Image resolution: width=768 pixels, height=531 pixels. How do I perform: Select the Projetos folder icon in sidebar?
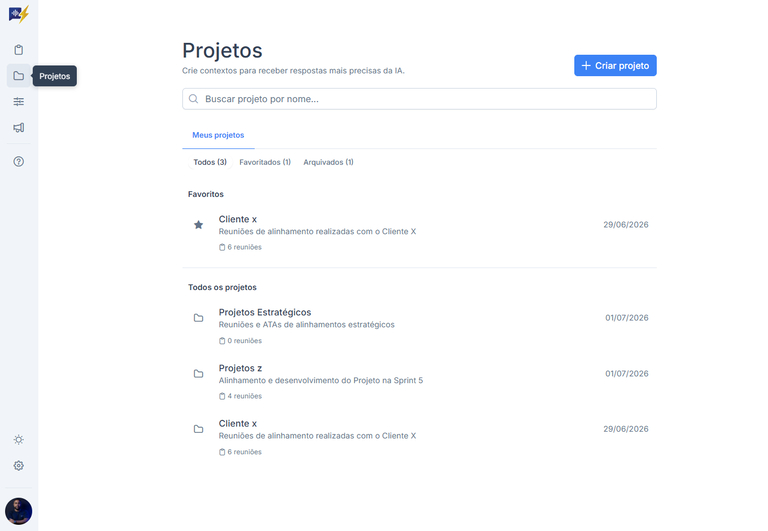[19, 75]
